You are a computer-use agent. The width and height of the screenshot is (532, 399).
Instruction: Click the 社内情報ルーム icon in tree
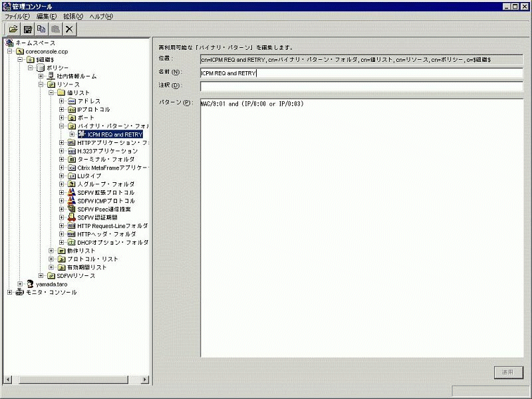(x=51, y=76)
